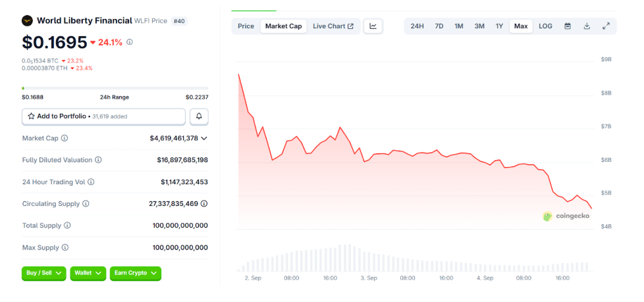Click the 4. Sep date label on chart axis
The width and height of the screenshot is (644, 302).
point(485,278)
